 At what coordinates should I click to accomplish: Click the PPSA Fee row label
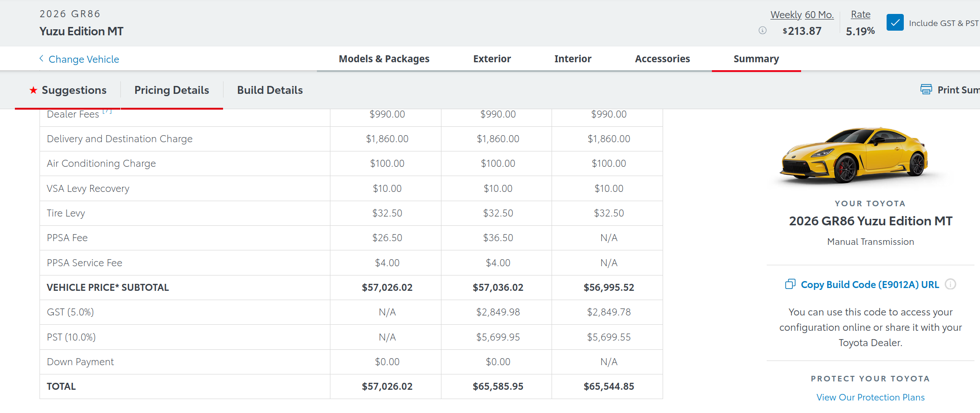67,238
